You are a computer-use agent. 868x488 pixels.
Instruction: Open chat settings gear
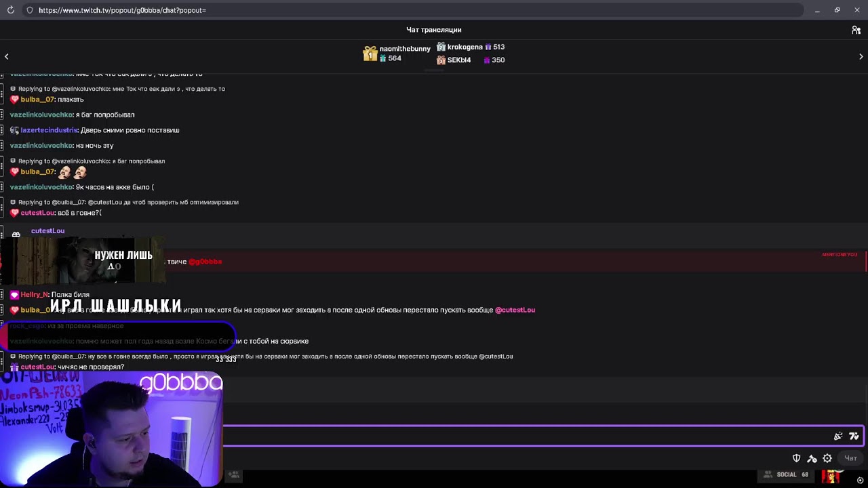coord(827,458)
